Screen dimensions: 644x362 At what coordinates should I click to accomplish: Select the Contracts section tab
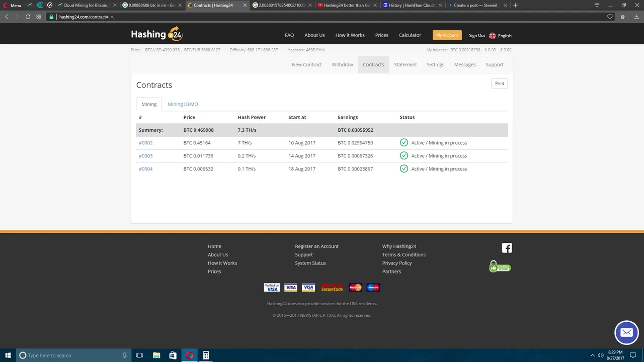pyautogui.click(x=373, y=65)
